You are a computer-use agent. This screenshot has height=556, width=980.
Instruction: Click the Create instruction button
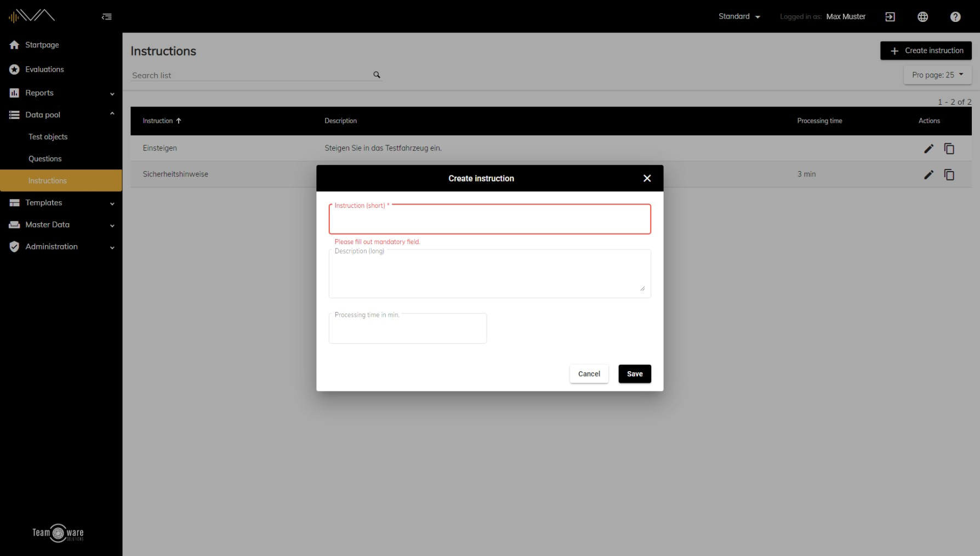pos(926,50)
